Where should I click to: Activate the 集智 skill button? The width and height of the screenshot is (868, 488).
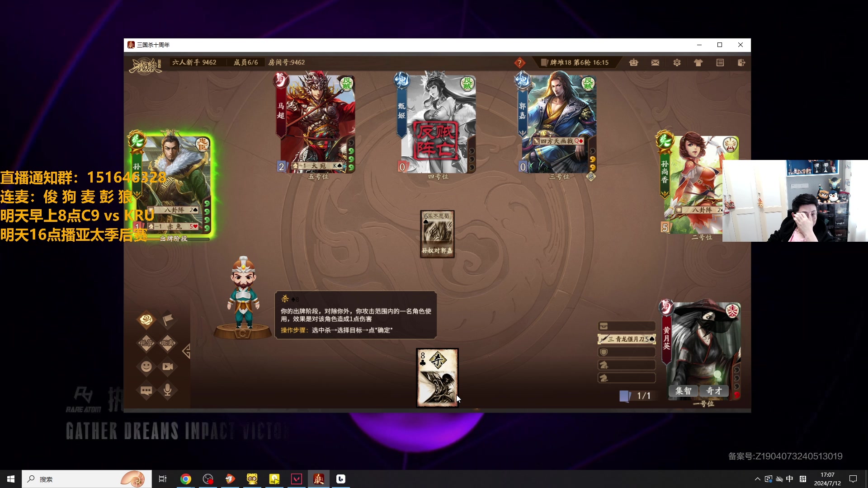point(683,391)
